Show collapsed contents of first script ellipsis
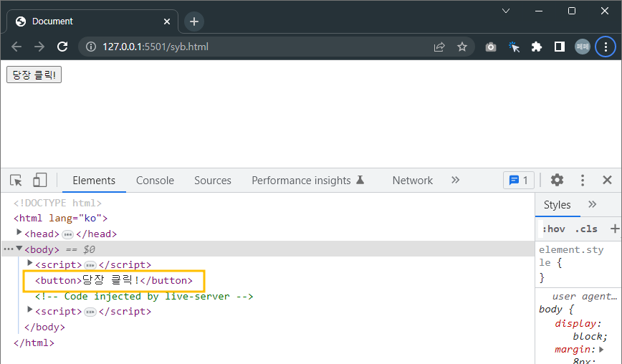 pos(90,265)
